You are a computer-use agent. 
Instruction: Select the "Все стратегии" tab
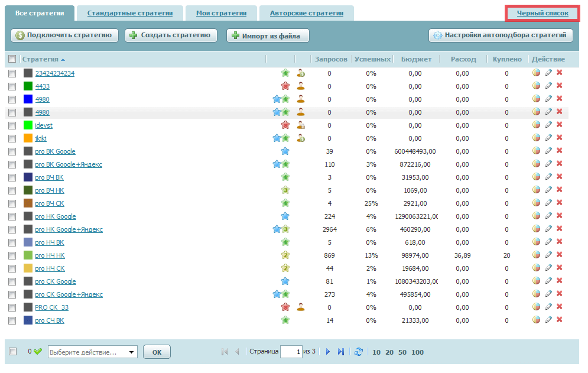tap(40, 13)
